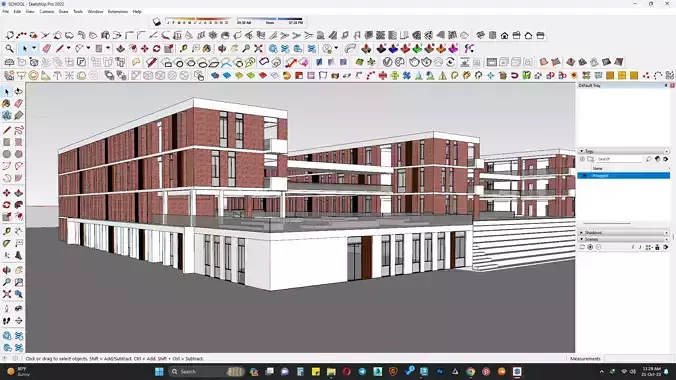Open the Edit menu
The height and width of the screenshot is (380, 676).
17,12
